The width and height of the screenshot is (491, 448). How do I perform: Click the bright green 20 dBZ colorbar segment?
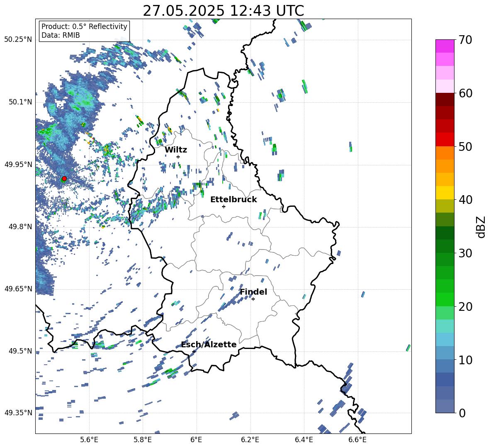445,299
